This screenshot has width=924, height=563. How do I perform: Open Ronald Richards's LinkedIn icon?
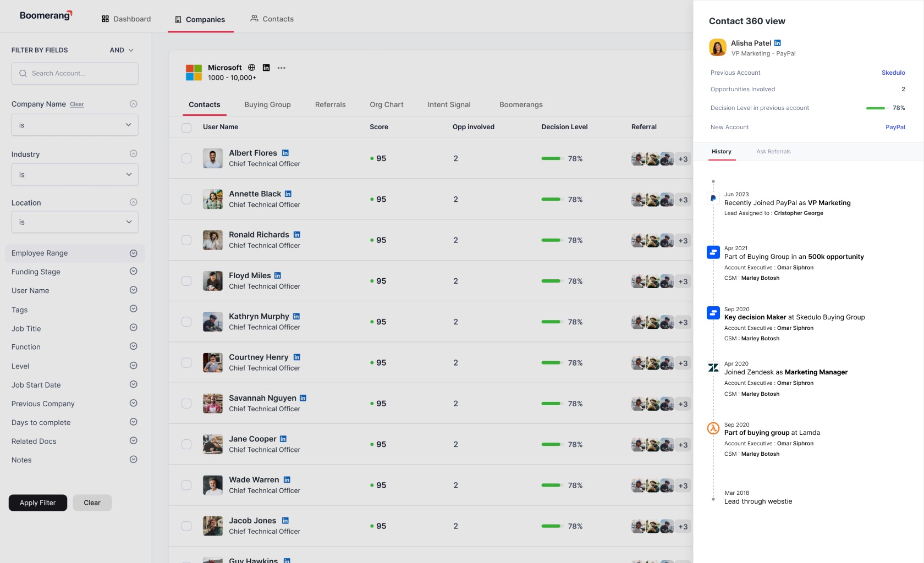pos(297,235)
